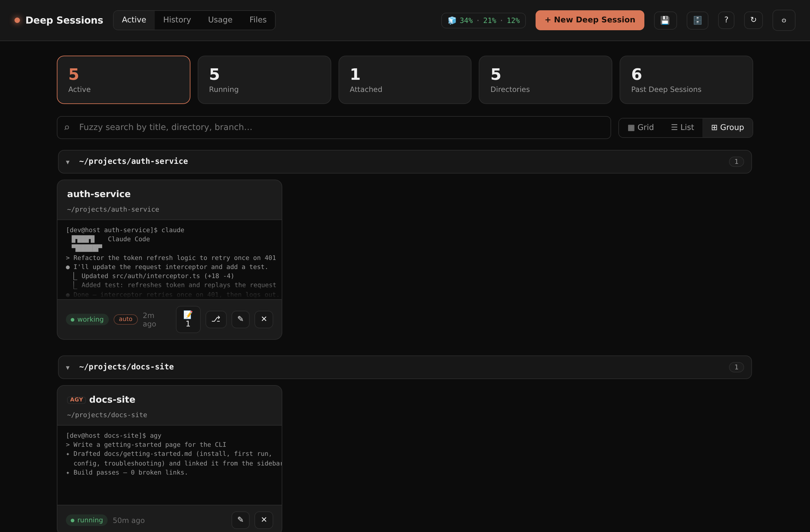Switch to List view
This screenshot has height=532, width=810.
(x=682, y=128)
